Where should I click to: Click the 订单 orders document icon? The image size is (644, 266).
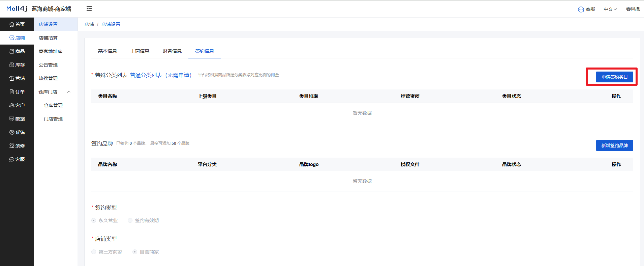click(x=12, y=92)
